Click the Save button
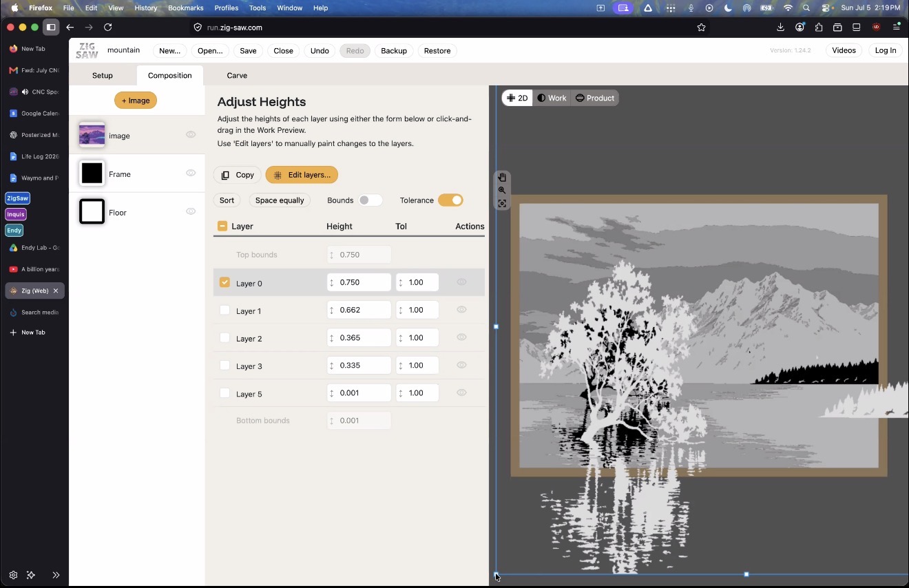The image size is (909, 588). coord(248,51)
